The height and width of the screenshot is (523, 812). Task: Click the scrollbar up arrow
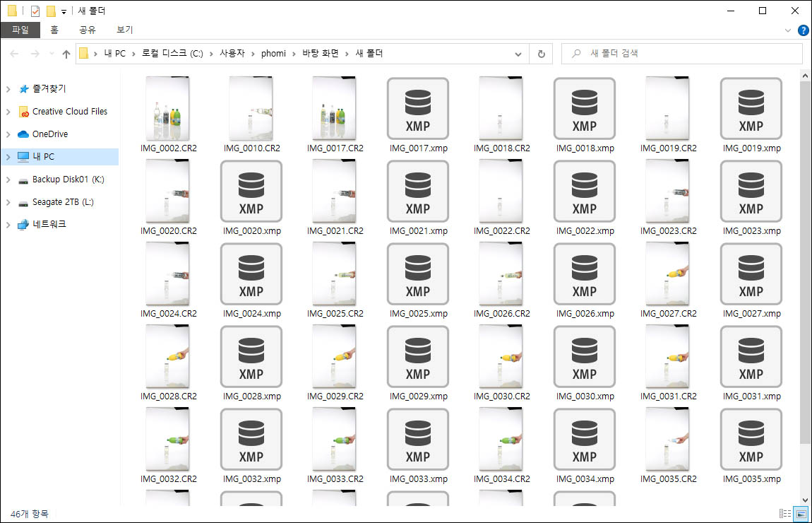805,76
